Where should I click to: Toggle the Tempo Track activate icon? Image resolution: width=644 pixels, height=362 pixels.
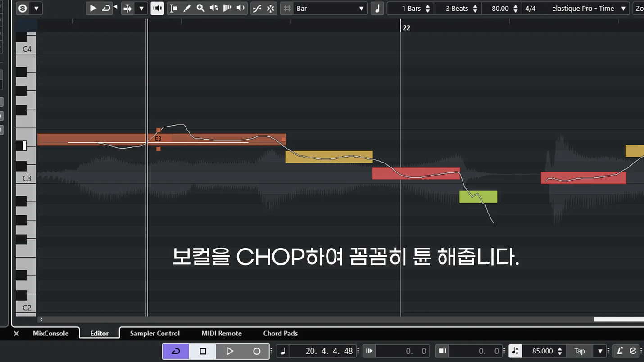click(515, 351)
